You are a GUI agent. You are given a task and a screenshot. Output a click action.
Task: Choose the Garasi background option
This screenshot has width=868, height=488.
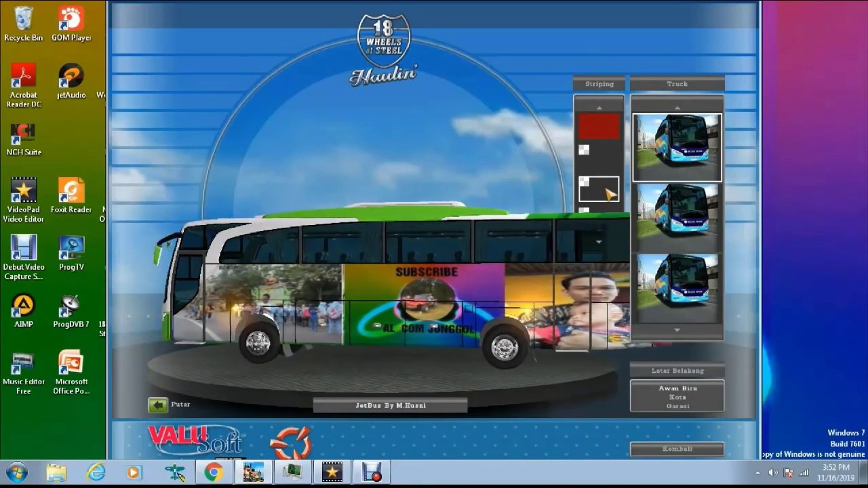click(x=677, y=406)
